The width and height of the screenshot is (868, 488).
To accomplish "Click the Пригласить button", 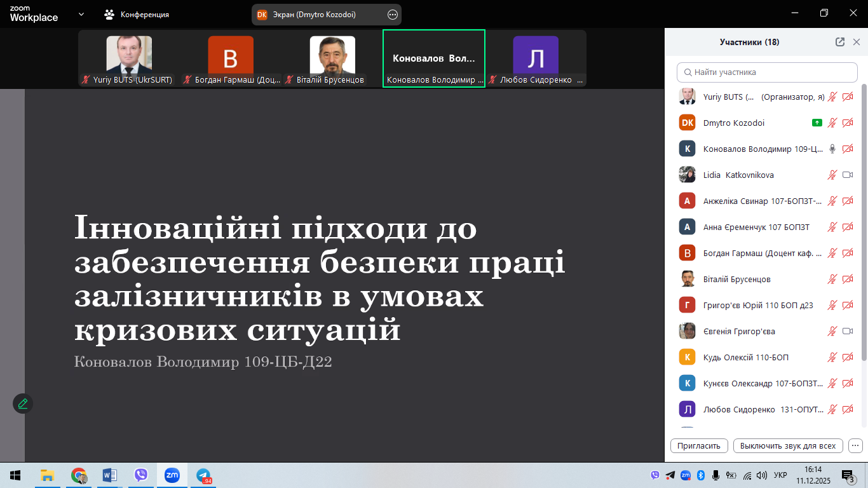I will coord(699,445).
